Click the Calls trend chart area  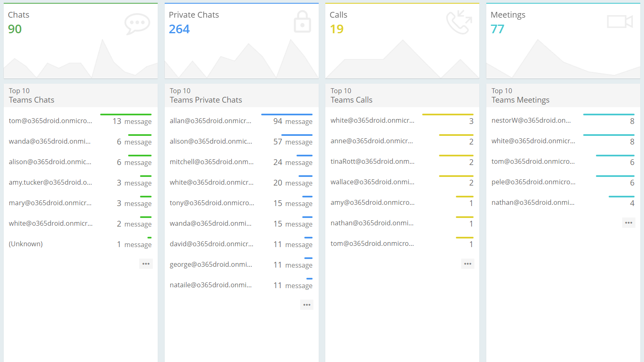point(402,61)
